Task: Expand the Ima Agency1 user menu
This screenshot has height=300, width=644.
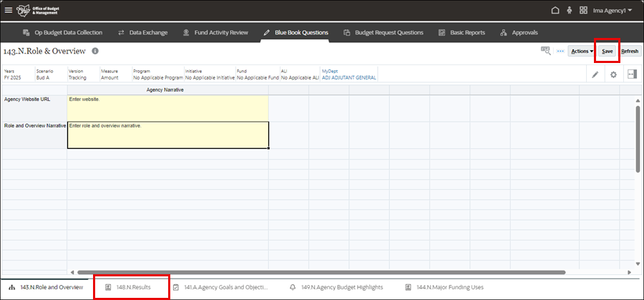Action: coord(615,11)
